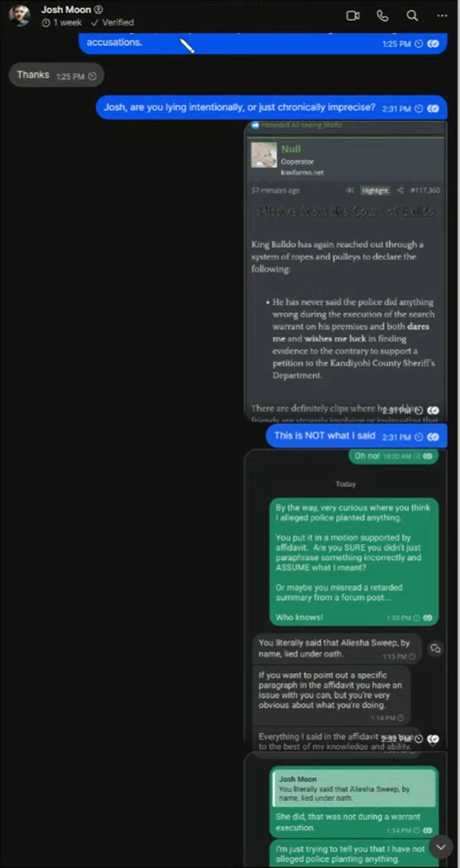The image size is (460, 868).
Task: Open the three-dot more options menu
Action: pyautogui.click(x=442, y=16)
